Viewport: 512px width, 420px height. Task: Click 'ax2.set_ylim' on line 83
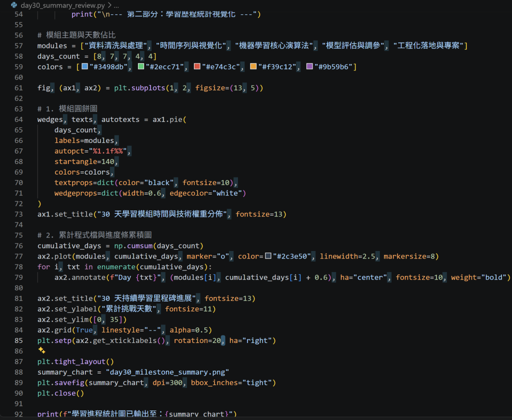click(62, 319)
